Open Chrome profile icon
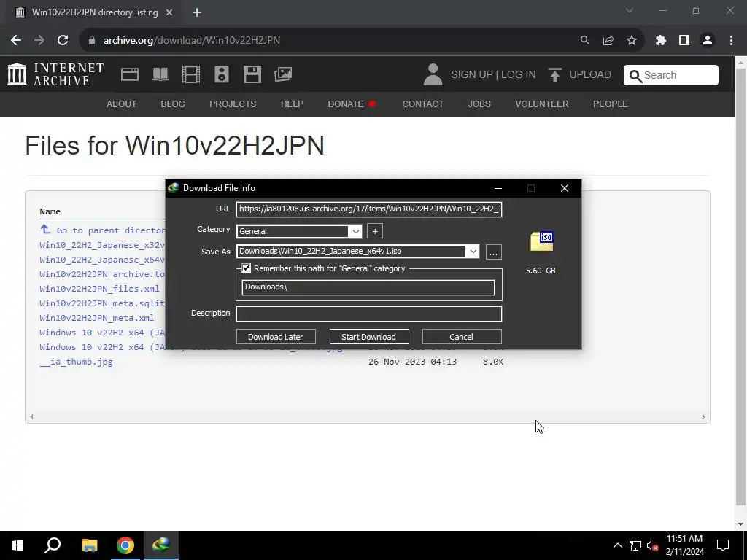 (x=708, y=41)
